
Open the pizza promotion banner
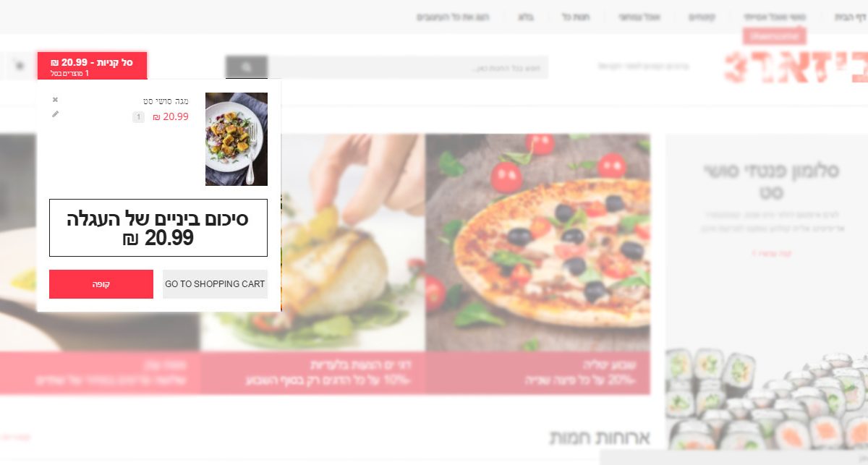(x=537, y=243)
